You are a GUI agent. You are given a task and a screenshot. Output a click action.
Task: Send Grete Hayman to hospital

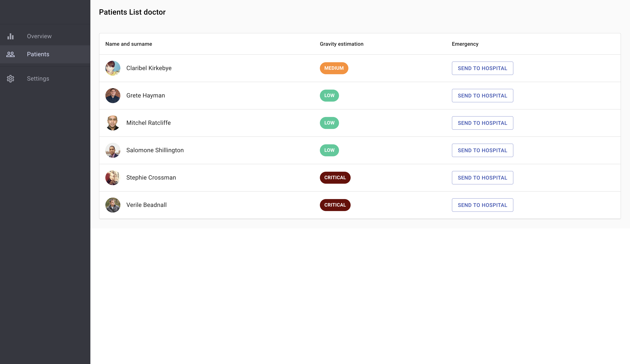(x=482, y=96)
